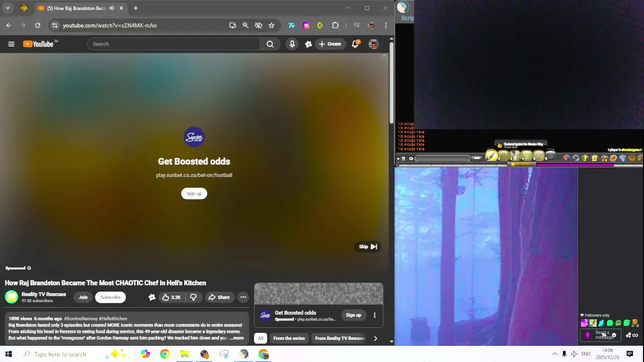
Task: Click the Create video button
Action: (330, 44)
